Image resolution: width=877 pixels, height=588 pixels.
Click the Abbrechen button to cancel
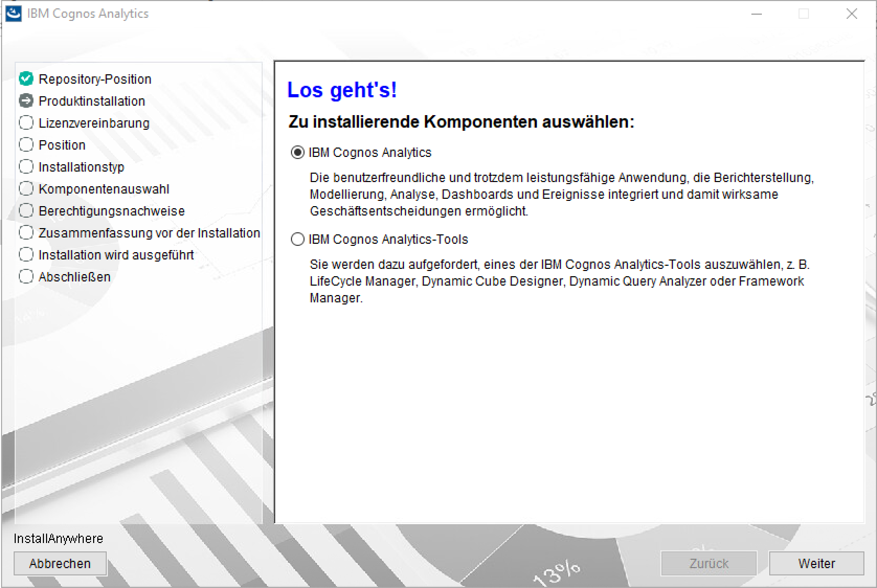pos(60,563)
